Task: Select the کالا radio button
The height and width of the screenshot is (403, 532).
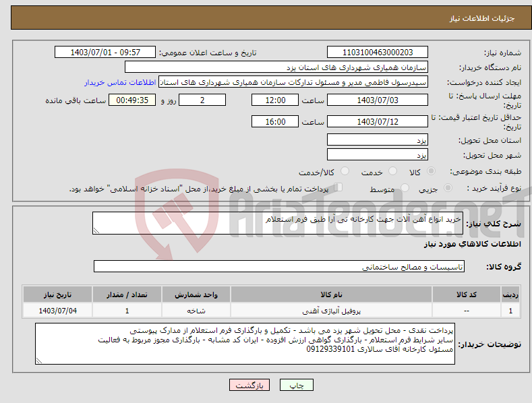Action: click(431, 171)
